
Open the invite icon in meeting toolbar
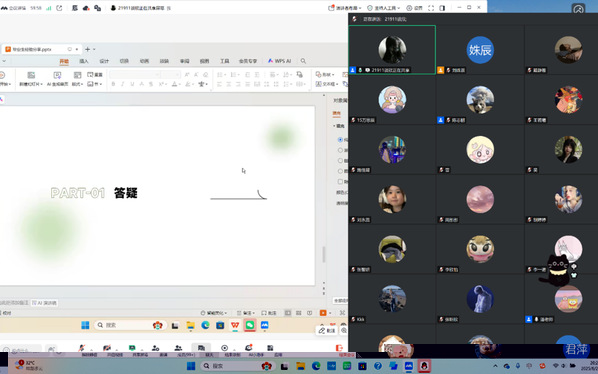(x=155, y=348)
